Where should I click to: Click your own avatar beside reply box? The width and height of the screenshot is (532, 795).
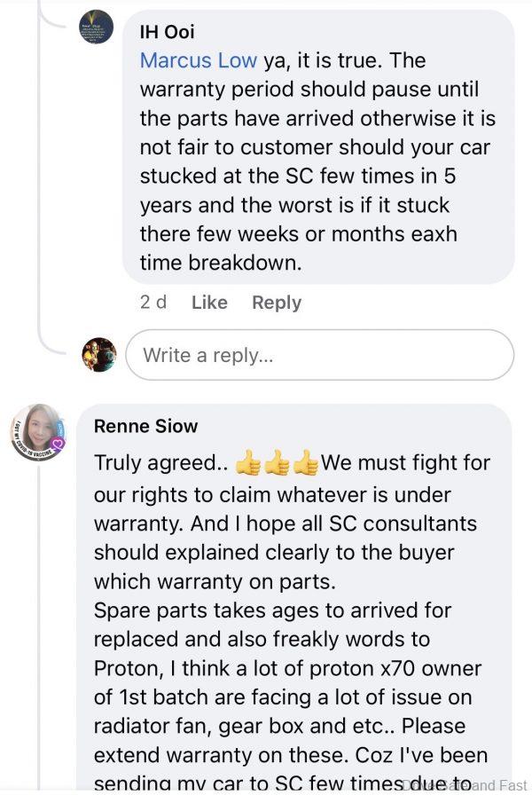98,355
